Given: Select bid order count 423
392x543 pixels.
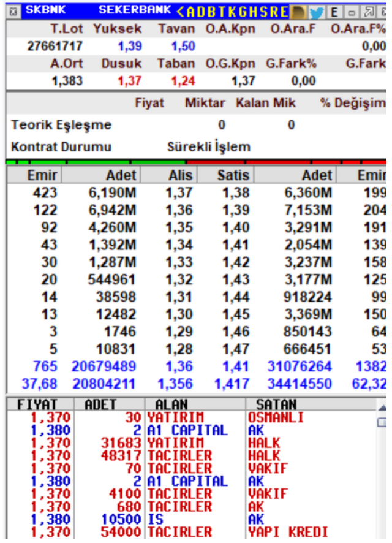Looking at the screenshot, I should [x=45, y=193].
